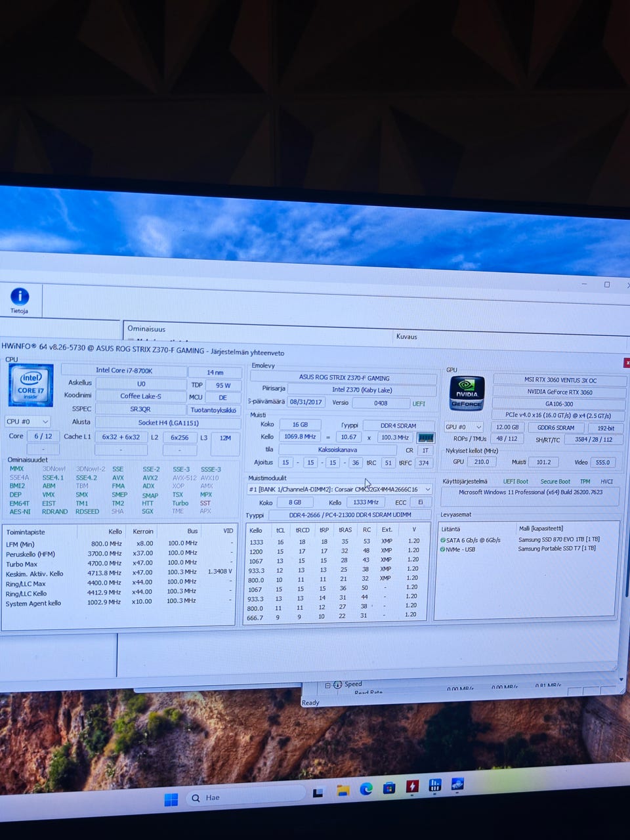The image size is (630, 840).
Task: Click the red lightning-bolt taskbar icon
Action: 412,786
